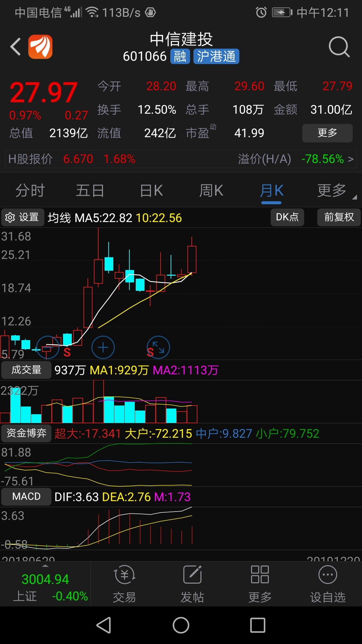362x644 pixels.
Task: Tap the red S marker near 5.79
Action: pyautogui.click(x=67, y=352)
